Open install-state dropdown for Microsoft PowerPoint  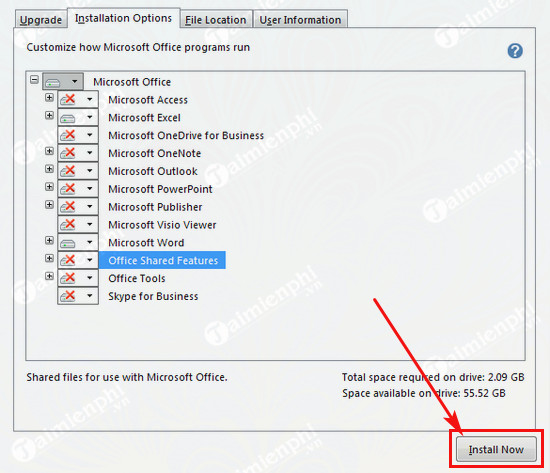point(78,189)
